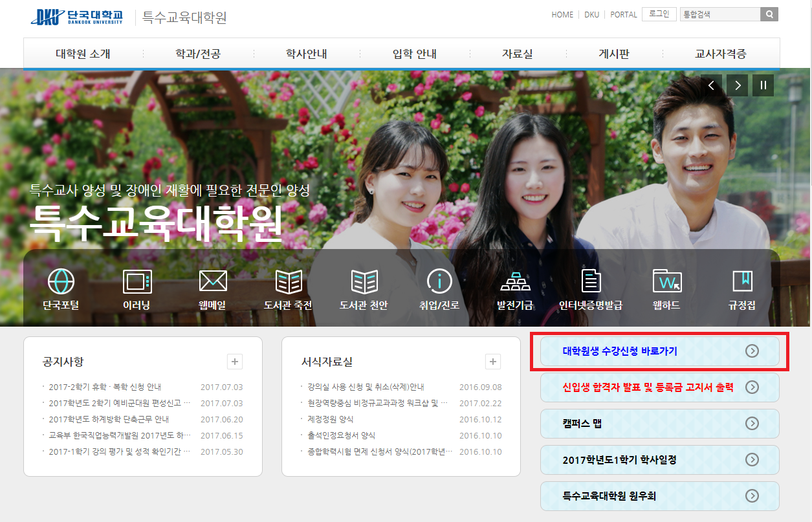
Task: Open the 학과/전공 menu
Action: [x=198, y=54]
